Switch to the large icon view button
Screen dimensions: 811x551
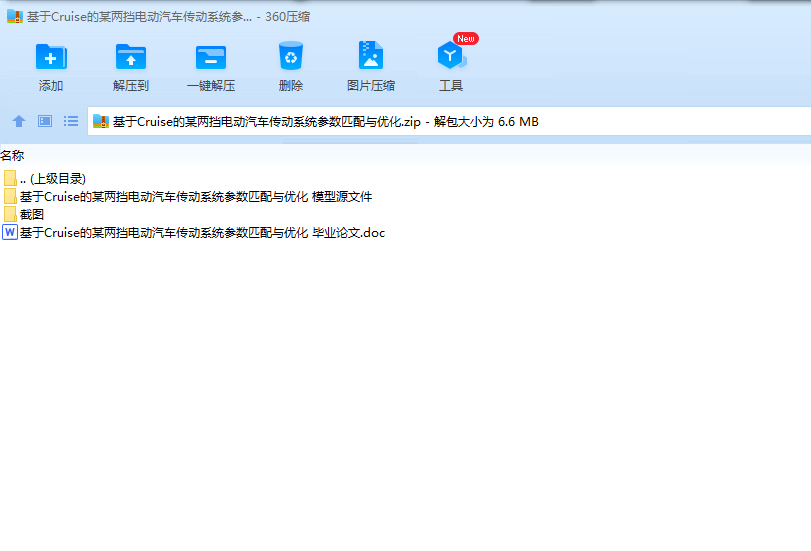pos(45,121)
